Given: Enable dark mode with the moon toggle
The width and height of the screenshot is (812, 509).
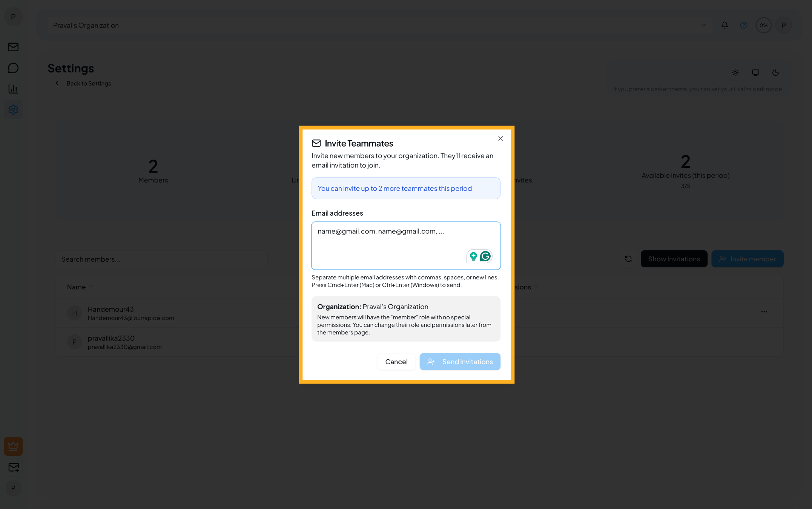Looking at the screenshot, I should point(775,72).
